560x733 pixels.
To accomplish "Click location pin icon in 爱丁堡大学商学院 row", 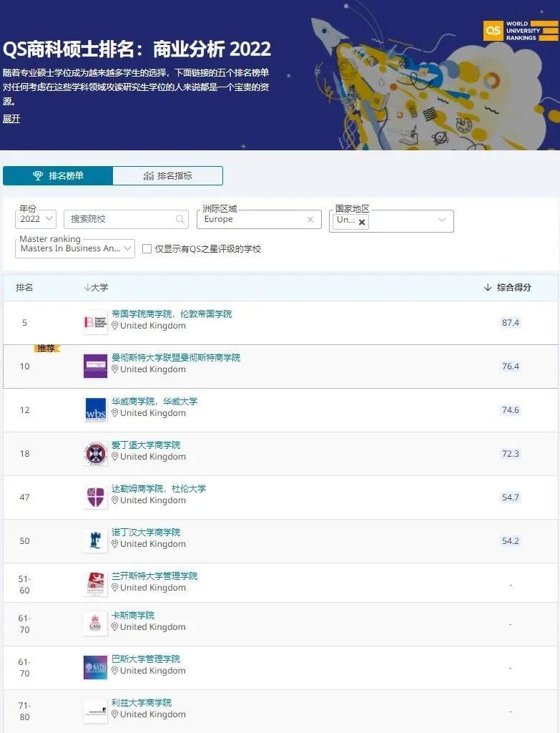I will (115, 457).
